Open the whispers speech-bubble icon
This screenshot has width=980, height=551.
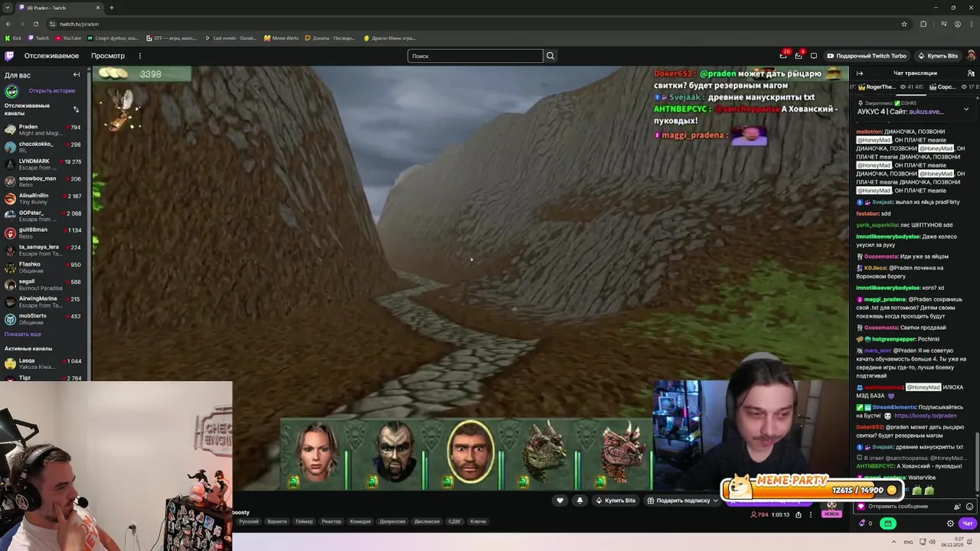[x=814, y=56]
